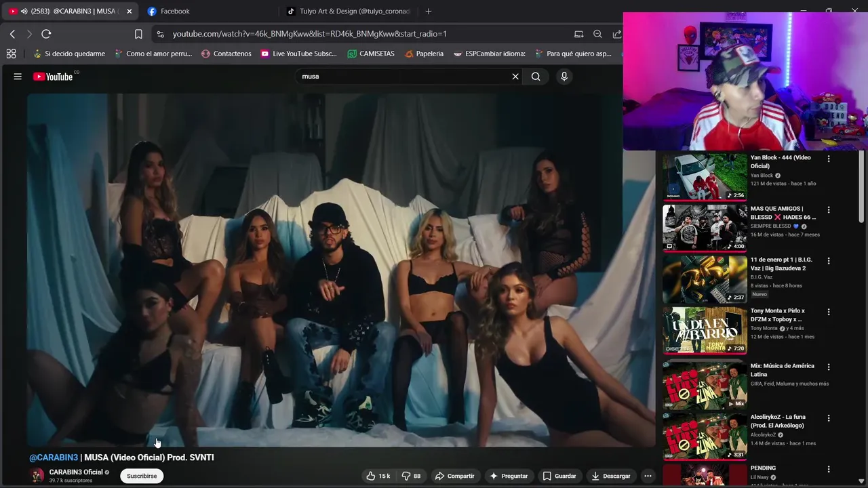The height and width of the screenshot is (488, 868).
Task: Click the cast media icon in address bar
Action: (x=578, y=34)
